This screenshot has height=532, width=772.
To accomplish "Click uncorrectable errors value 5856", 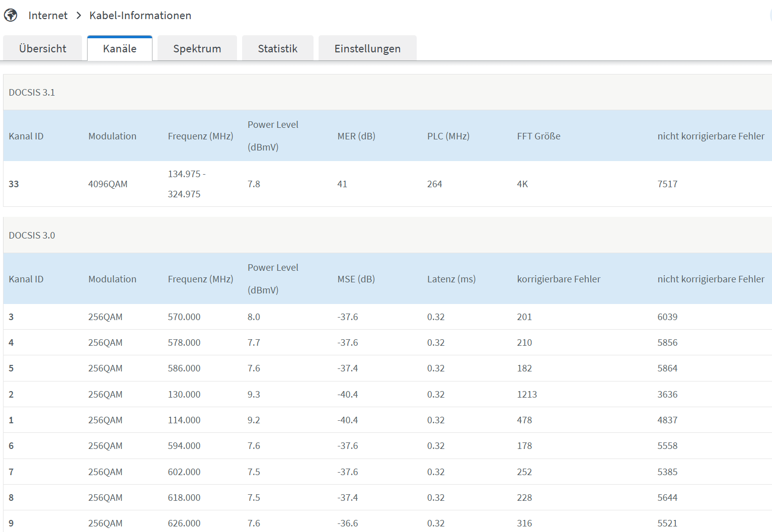I will 667,343.
